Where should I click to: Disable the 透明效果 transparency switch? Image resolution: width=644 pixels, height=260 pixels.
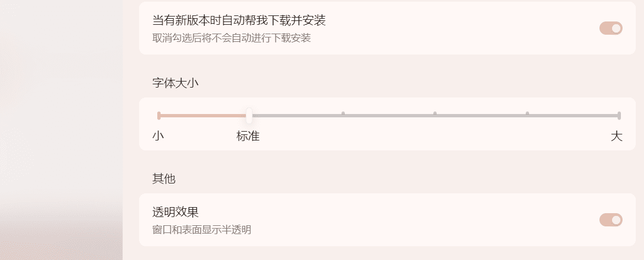tap(610, 220)
